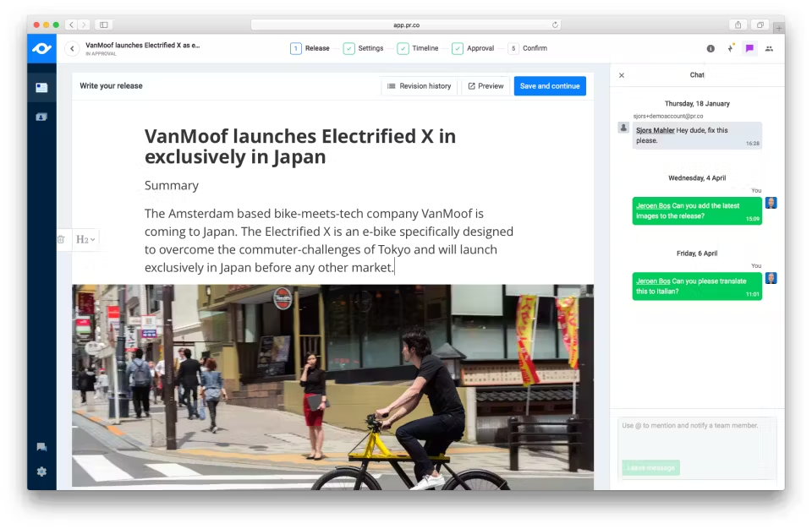812x529 pixels.
Task: Click your avatar beside the 11:01 message
Action: tap(771, 279)
